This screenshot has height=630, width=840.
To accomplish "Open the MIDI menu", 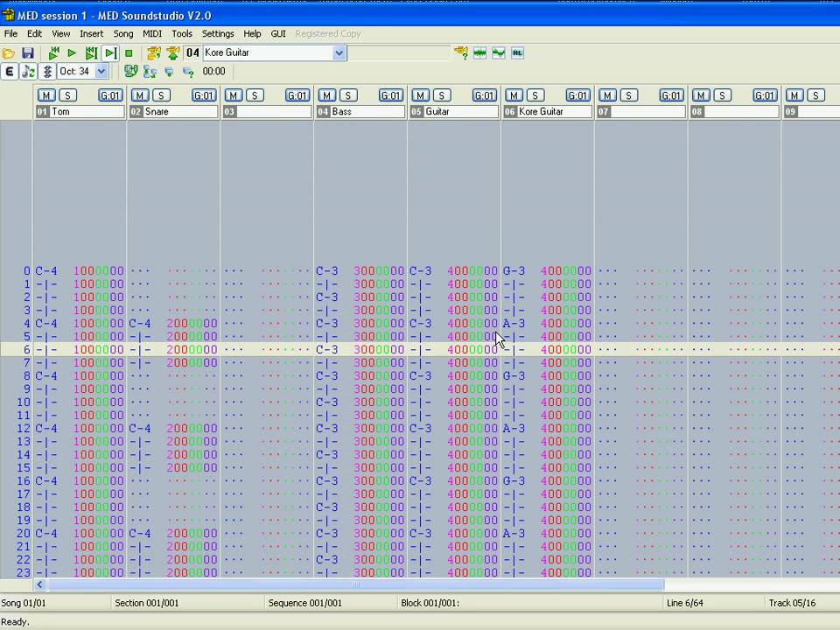I will point(152,34).
